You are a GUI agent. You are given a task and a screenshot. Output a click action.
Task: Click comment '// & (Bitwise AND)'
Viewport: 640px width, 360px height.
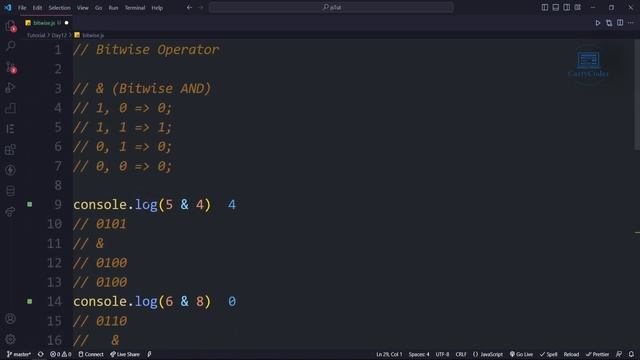coord(142,89)
